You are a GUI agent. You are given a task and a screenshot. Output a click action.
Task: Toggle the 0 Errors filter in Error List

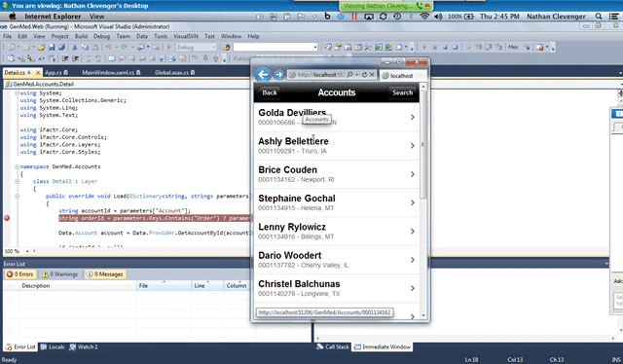coord(20,274)
